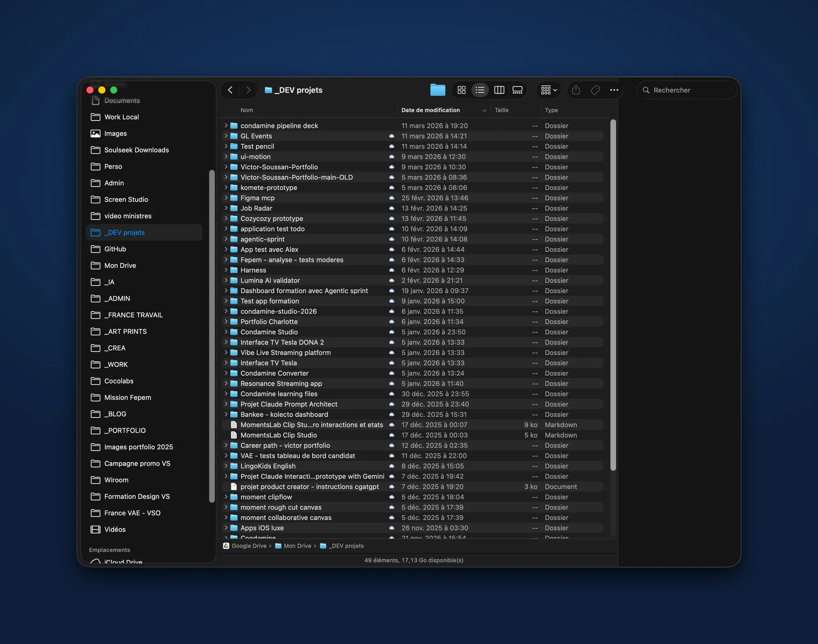Select the Apps iOS luxe folder icon
Image resolution: width=818 pixels, height=644 pixels.
pyautogui.click(x=234, y=527)
